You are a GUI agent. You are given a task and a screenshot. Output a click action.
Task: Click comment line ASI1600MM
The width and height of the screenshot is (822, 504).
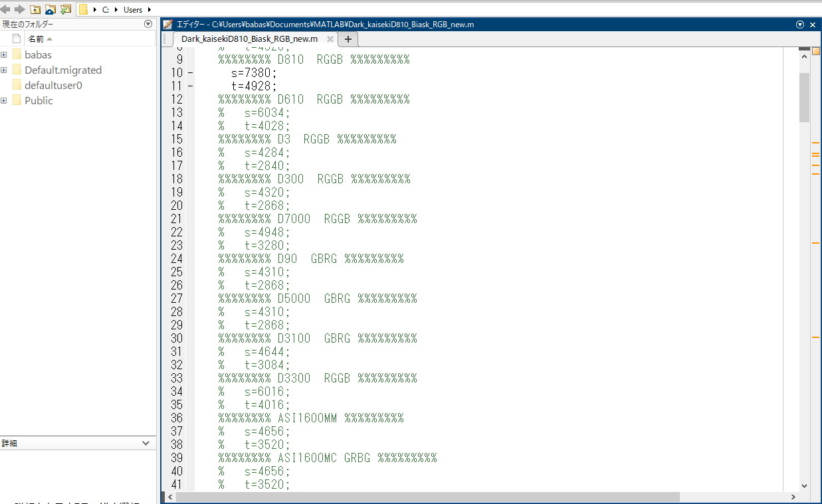(311, 418)
